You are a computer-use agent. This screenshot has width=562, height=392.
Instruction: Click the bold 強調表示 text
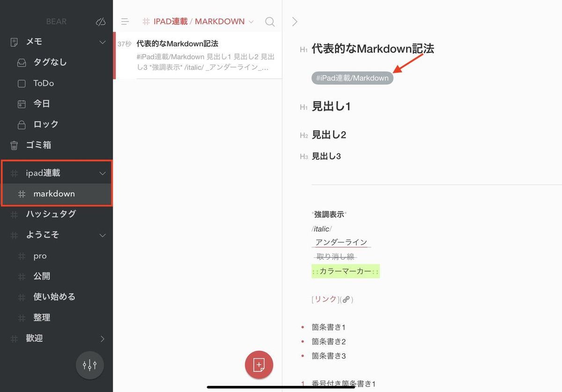(x=329, y=214)
